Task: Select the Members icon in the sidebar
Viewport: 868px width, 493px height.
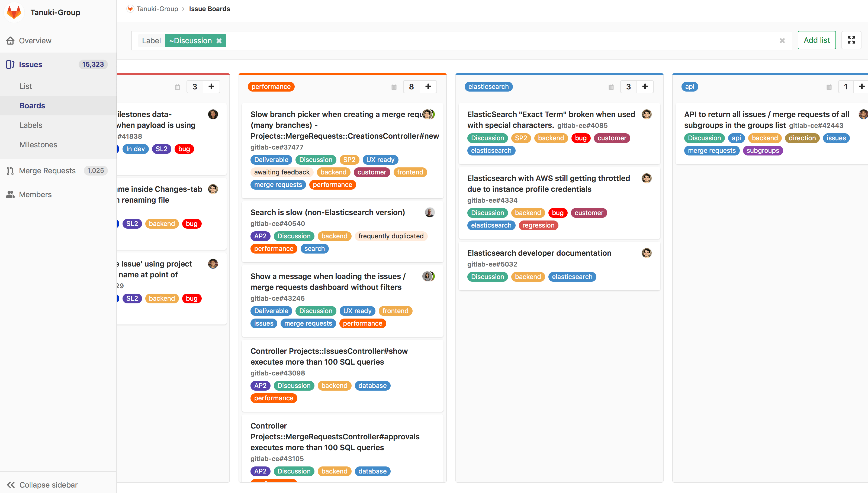Action: pos(10,195)
